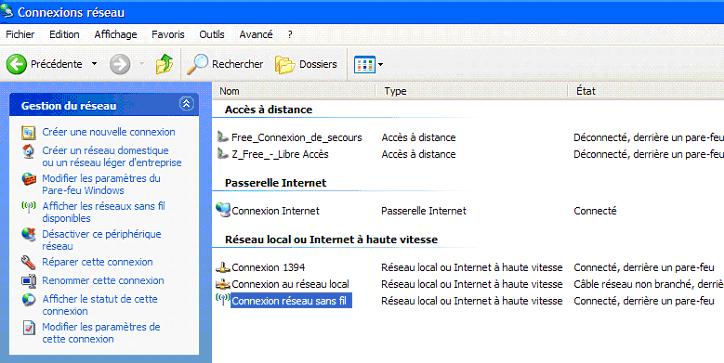Open the Favoris menu
The height and width of the screenshot is (363, 724).
pos(168,35)
